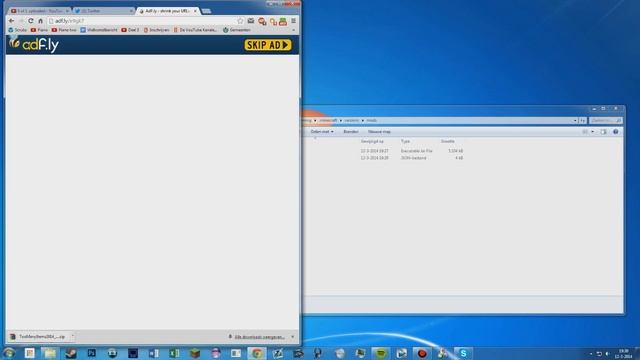640x360 pixels.
Task: Sort by the Type column header
Action: pos(405,141)
